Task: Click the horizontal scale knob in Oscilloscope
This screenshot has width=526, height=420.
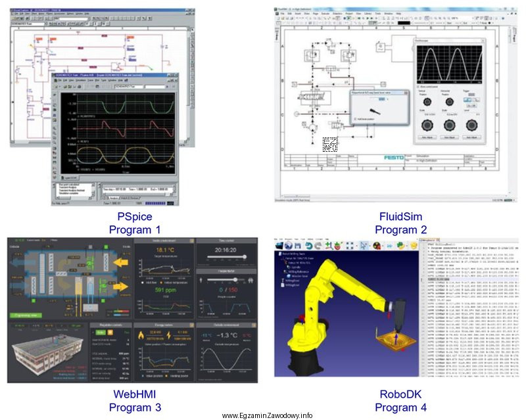Action: pos(450,125)
